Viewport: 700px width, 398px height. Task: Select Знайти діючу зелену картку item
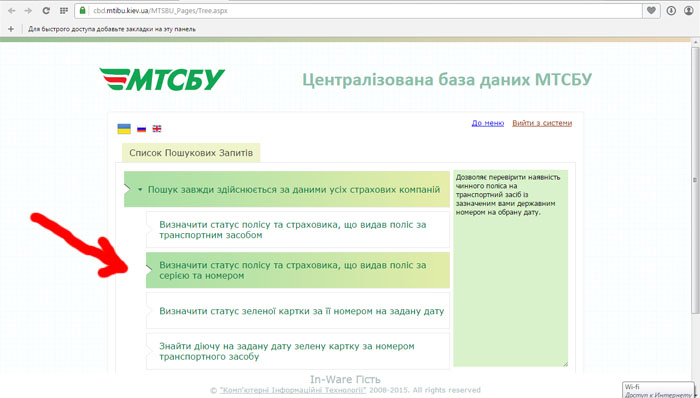[x=298, y=351]
